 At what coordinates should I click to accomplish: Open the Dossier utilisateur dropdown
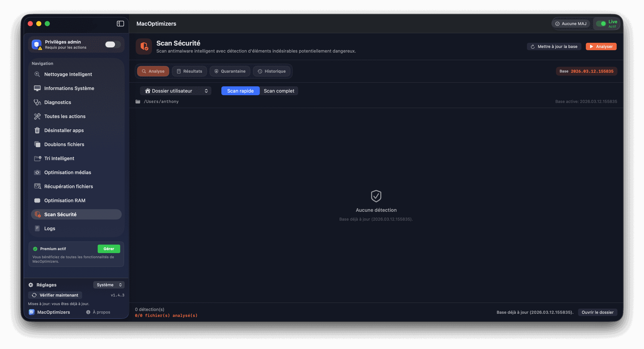point(176,91)
